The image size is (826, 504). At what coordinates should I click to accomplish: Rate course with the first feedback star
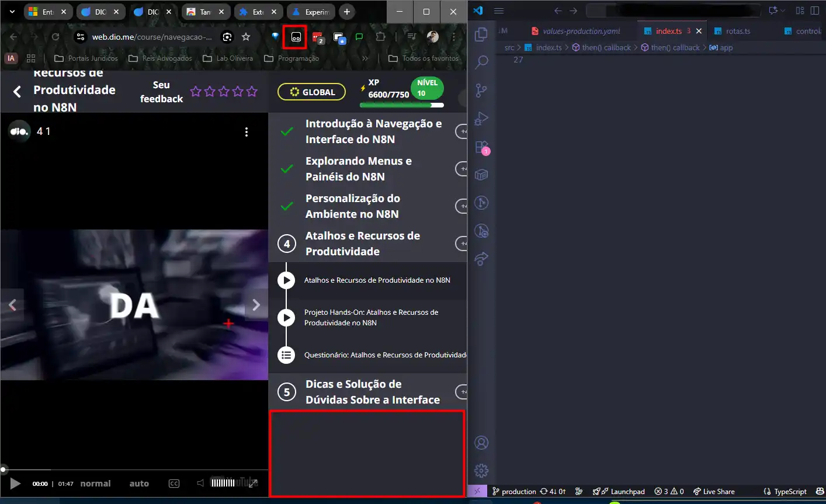click(x=196, y=91)
